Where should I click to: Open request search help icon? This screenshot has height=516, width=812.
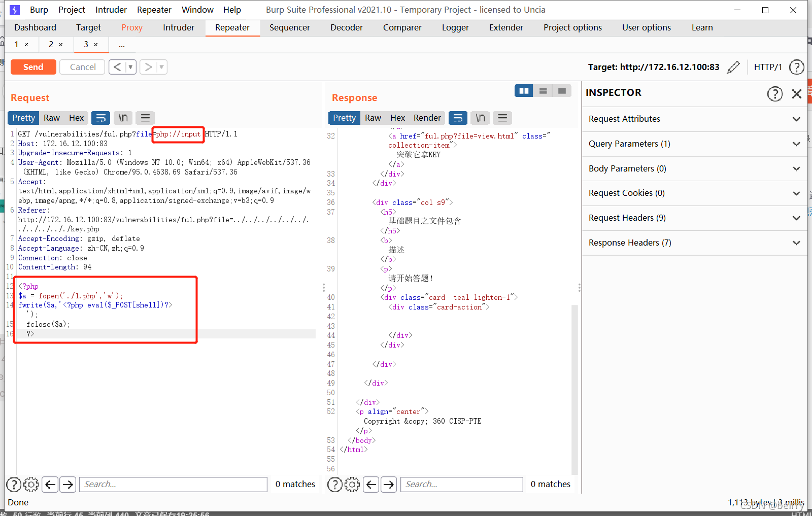[x=14, y=485]
